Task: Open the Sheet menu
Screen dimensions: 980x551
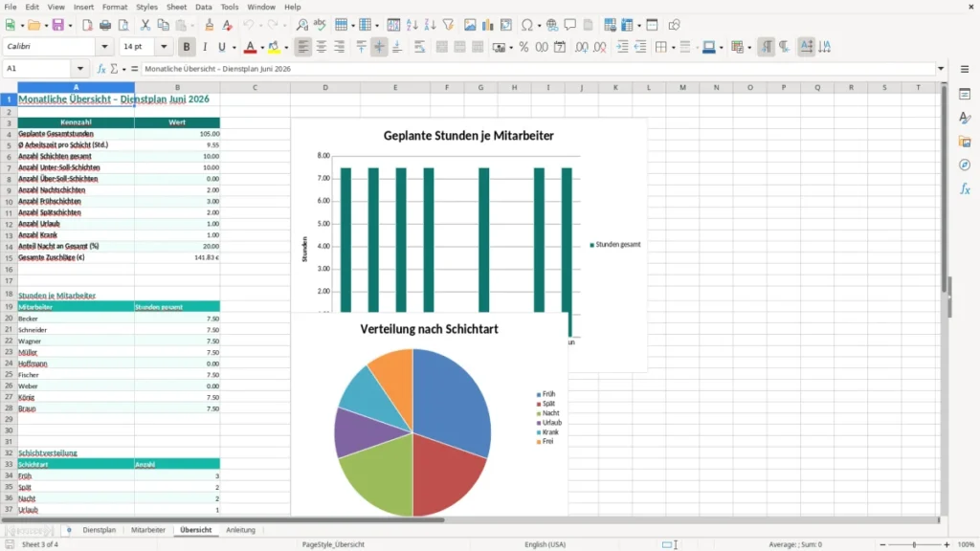Action: click(x=176, y=7)
